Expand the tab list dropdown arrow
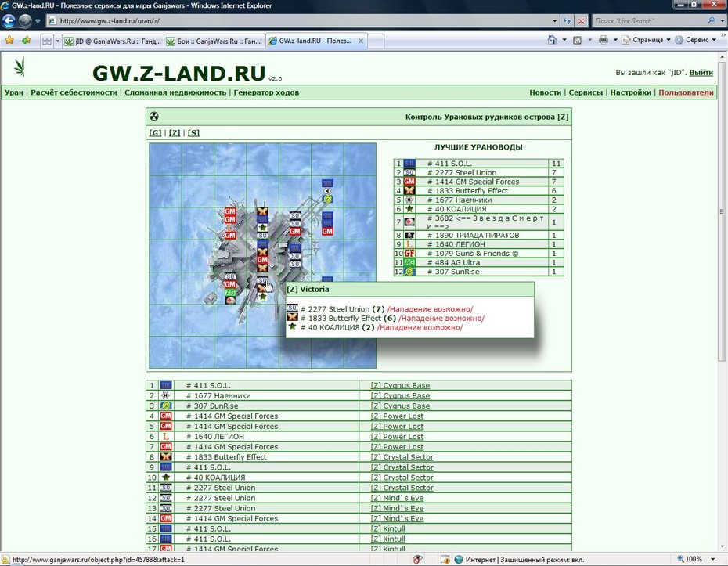The image size is (728, 566). [x=58, y=41]
